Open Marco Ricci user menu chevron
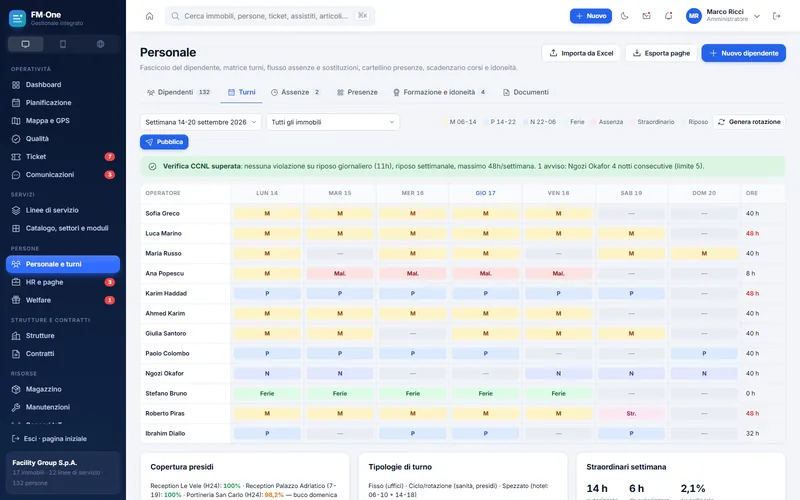The height and width of the screenshot is (500, 800). coord(757,16)
